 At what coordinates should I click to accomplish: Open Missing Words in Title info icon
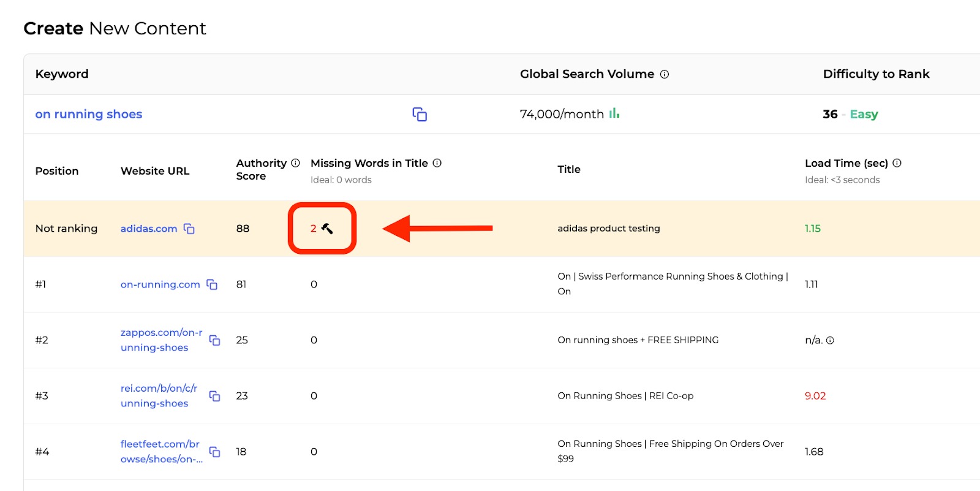coord(437,163)
